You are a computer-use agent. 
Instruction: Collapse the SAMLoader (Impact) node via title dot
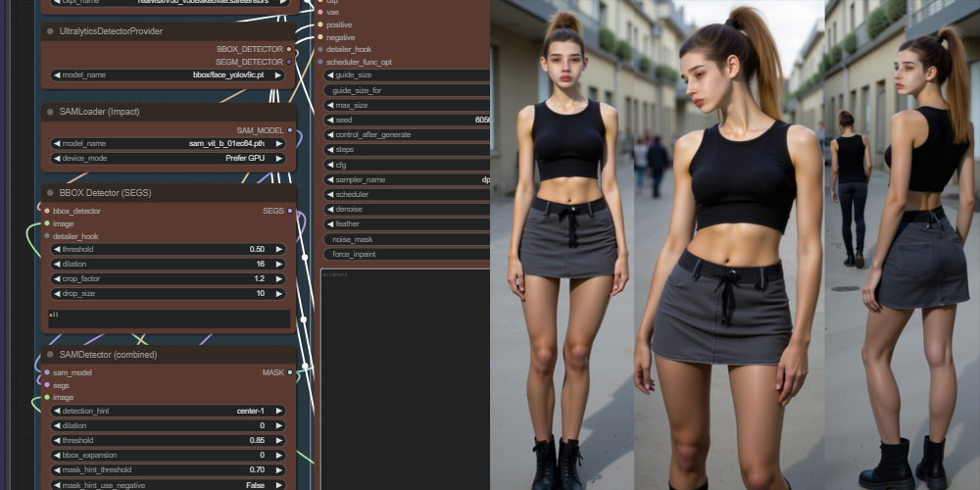[x=50, y=112]
